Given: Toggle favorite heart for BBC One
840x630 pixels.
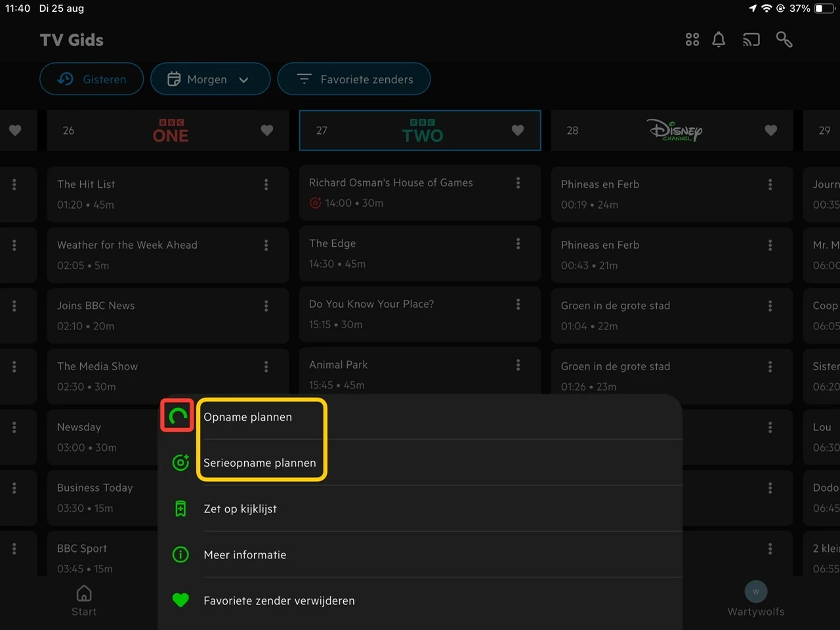Looking at the screenshot, I should coord(267,131).
